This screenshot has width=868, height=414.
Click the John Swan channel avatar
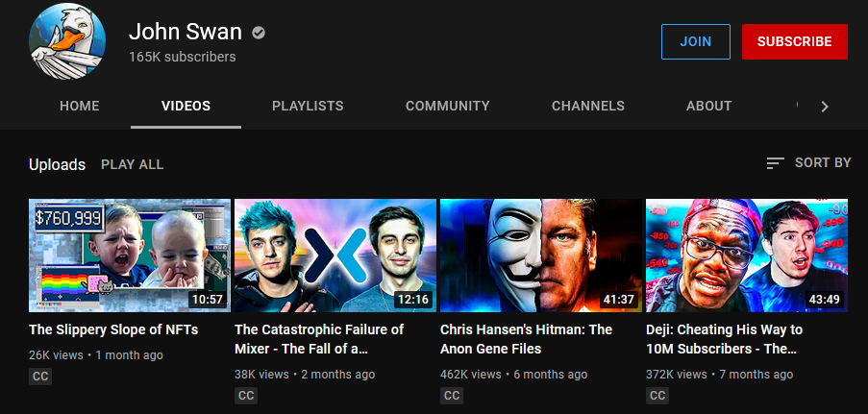pos(67,41)
